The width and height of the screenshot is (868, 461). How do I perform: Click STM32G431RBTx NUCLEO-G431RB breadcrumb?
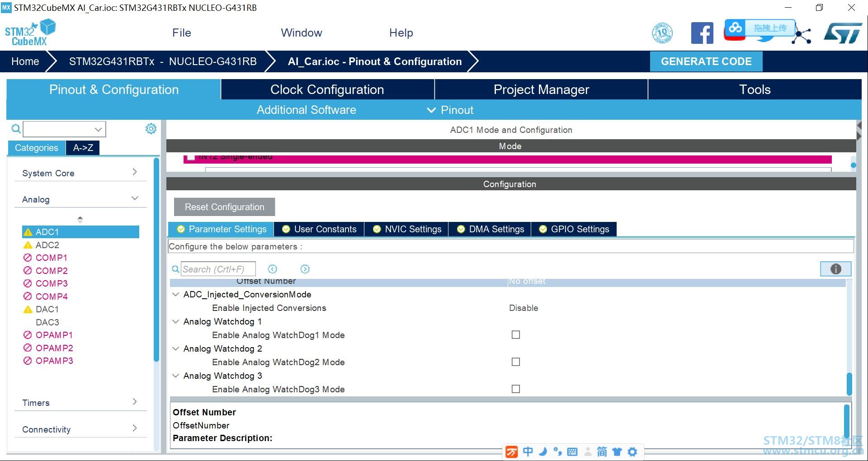(x=163, y=61)
